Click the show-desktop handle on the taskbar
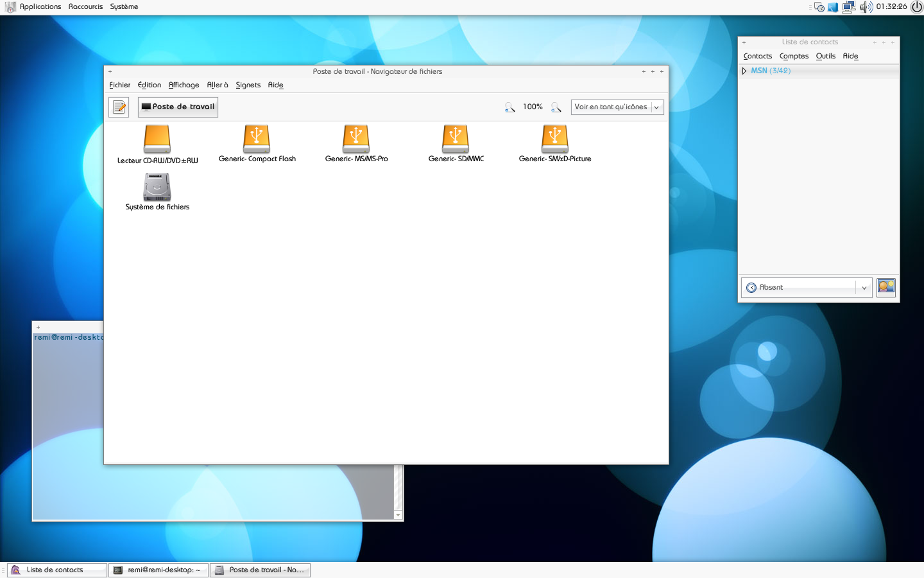The image size is (924, 578). click(x=3, y=570)
